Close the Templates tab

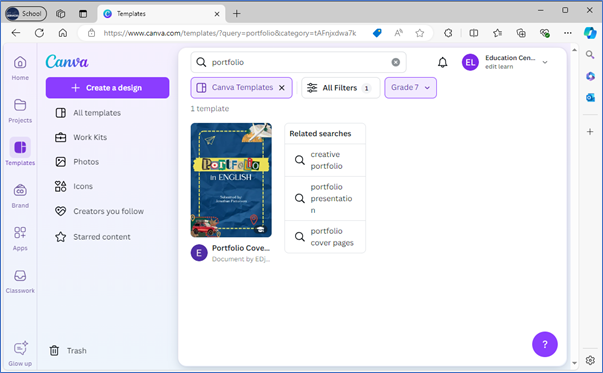[217, 14]
